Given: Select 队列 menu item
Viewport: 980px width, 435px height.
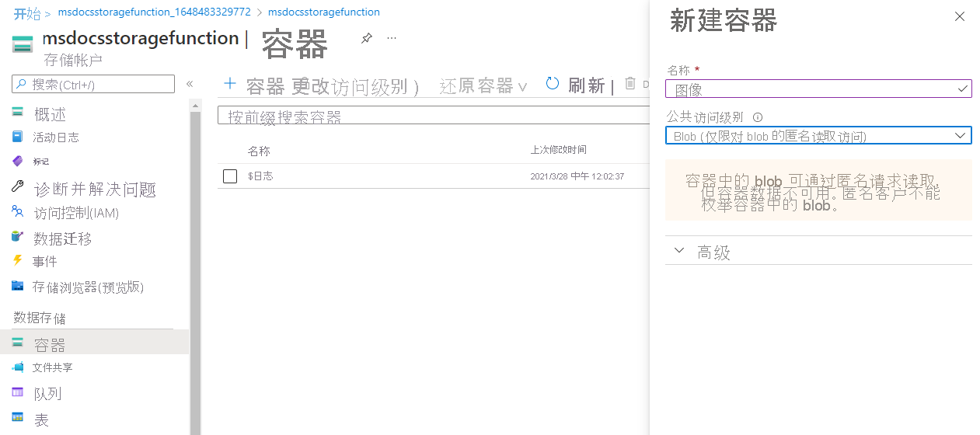Looking at the screenshot, I should (47, 394).
